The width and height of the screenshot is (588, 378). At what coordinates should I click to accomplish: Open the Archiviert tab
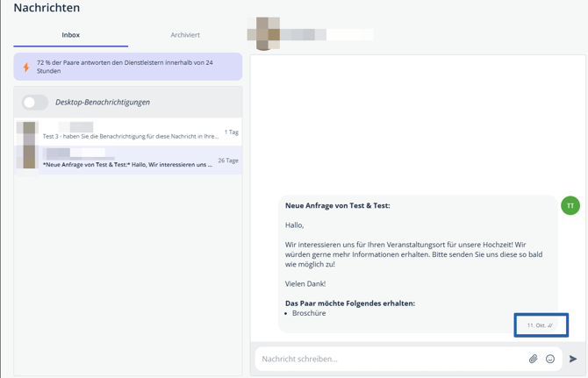[185, 35]
